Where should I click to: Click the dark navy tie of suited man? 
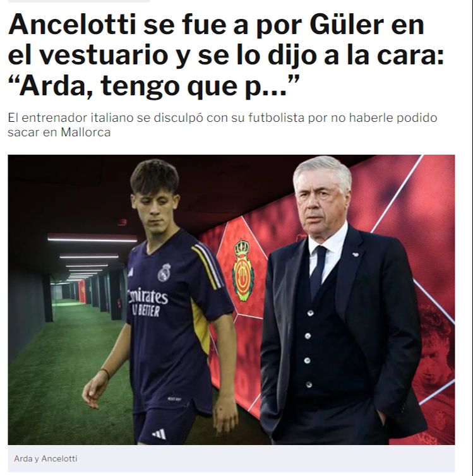(x=318, y=271)
